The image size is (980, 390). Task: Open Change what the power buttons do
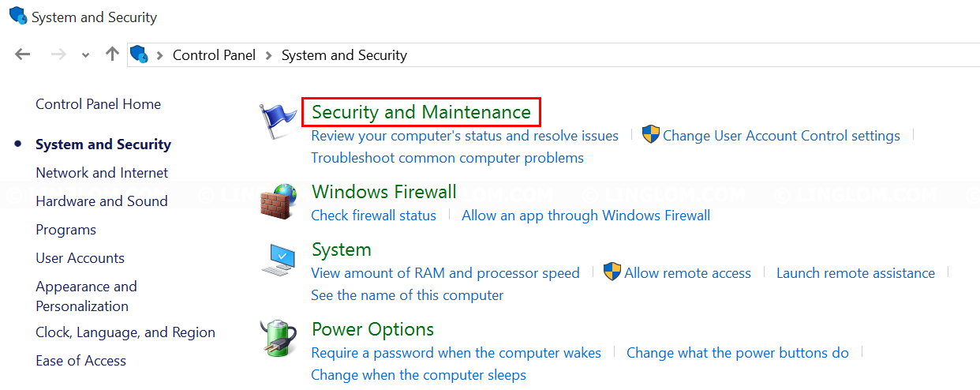click(738, 353)
